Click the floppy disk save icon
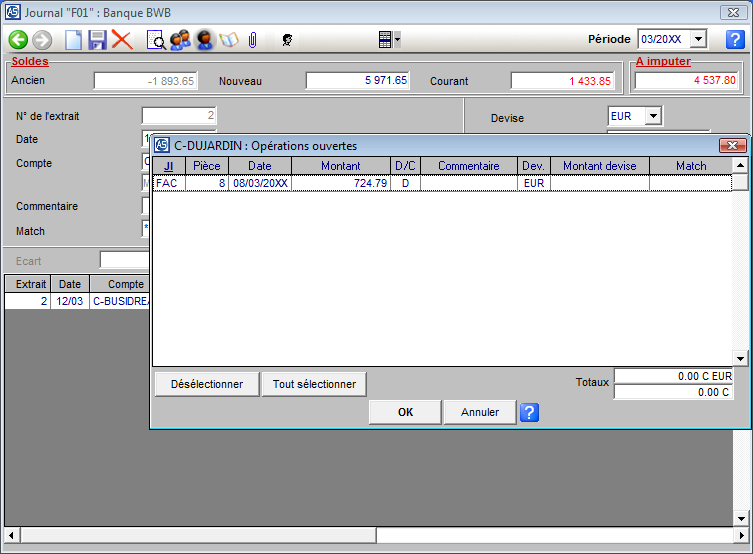This screenshot has width=753, height=554. click(97, 40)
